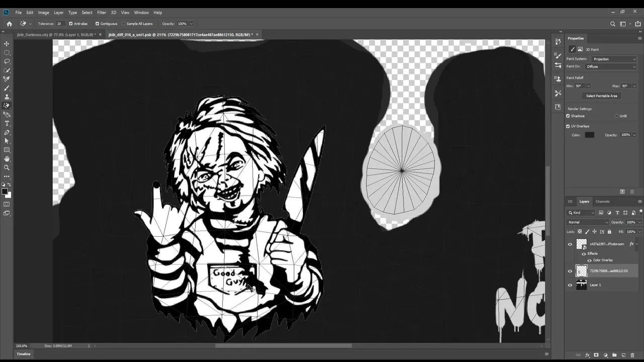Open the Filter menu

click(x=102, y=13)
